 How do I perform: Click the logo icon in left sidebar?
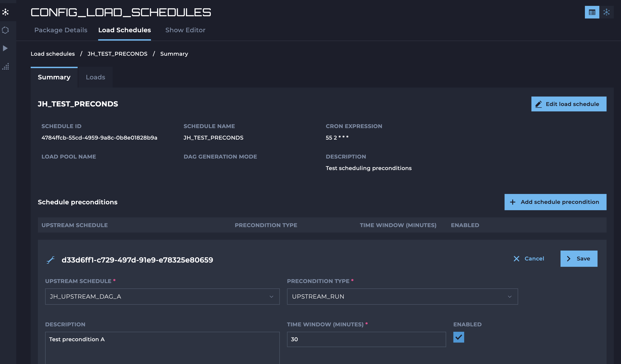pyautogui.click(x=5, y=12)
